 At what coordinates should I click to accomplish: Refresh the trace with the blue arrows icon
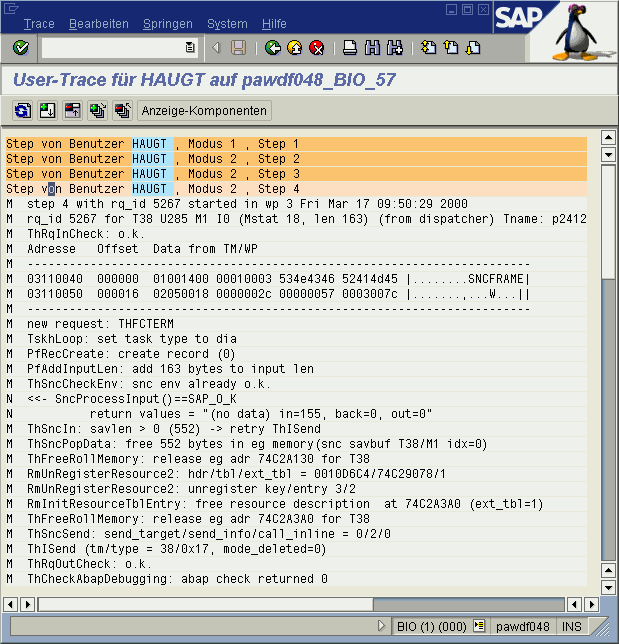click(22, 110)
